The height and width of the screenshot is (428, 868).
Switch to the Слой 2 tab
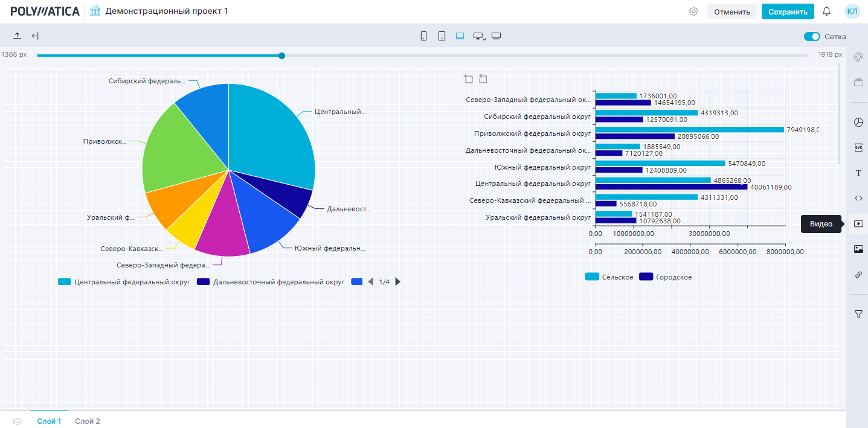click(x=88, y=421)
